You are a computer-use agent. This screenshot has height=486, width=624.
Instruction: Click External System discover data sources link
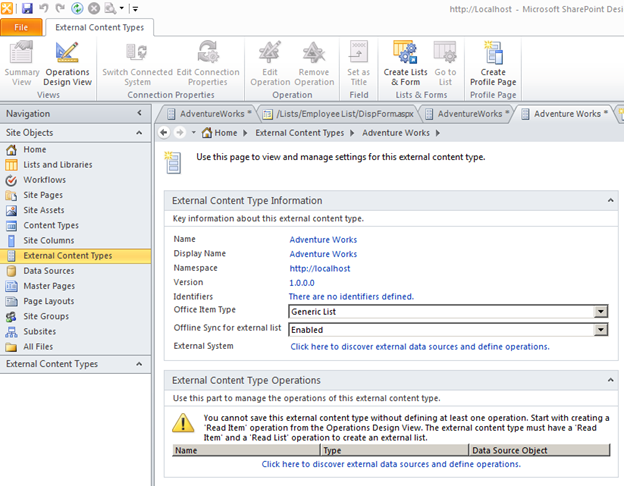pyautogui.click(x=420, y=346)
